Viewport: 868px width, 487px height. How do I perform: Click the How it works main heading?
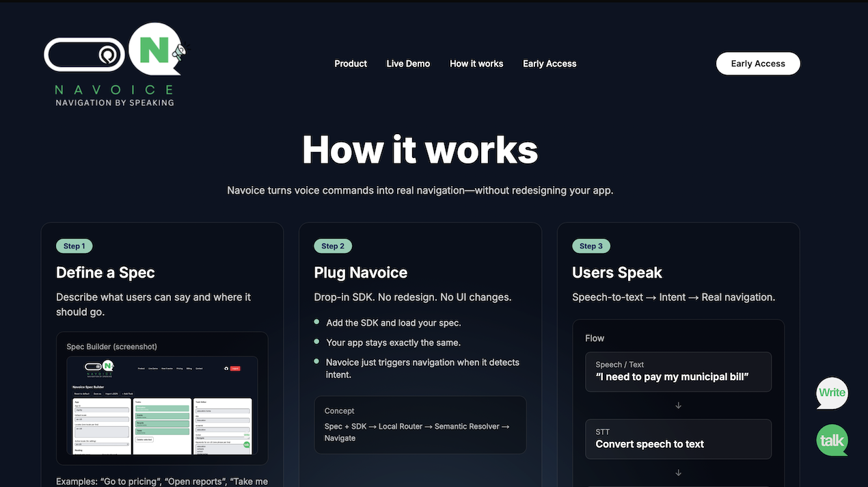[x=420, y=149]
